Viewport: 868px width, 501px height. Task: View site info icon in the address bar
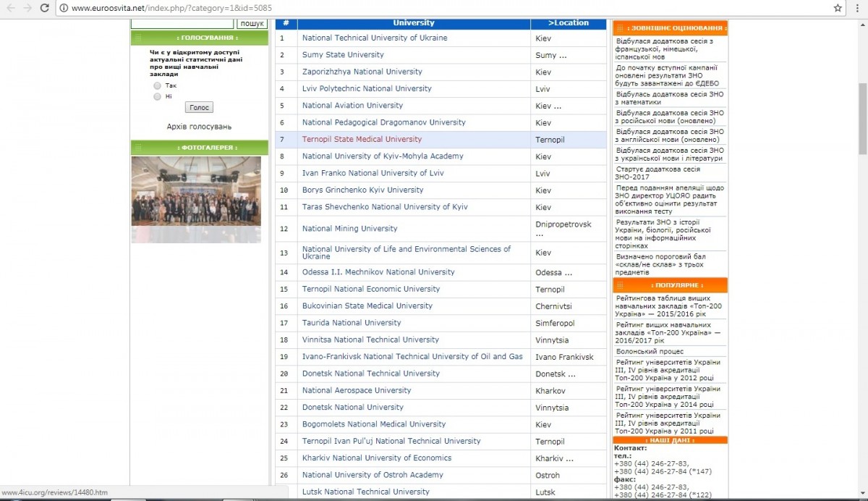(x=64, y=8)
